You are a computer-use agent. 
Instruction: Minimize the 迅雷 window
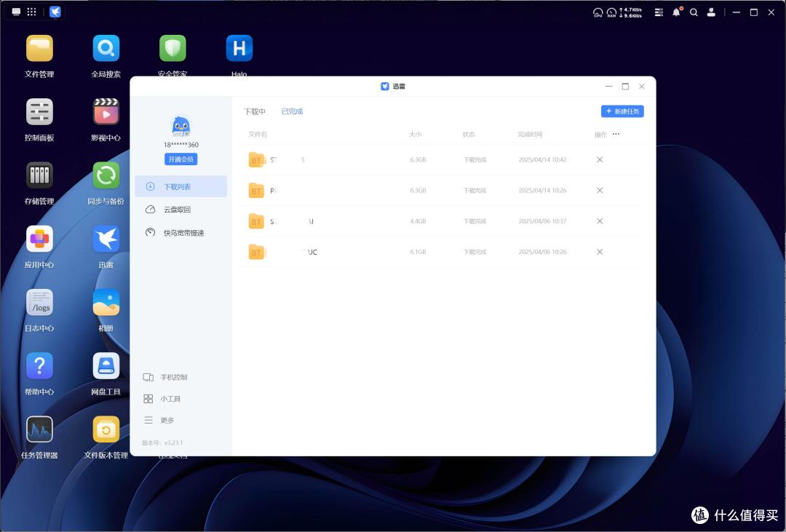point(608,87)
